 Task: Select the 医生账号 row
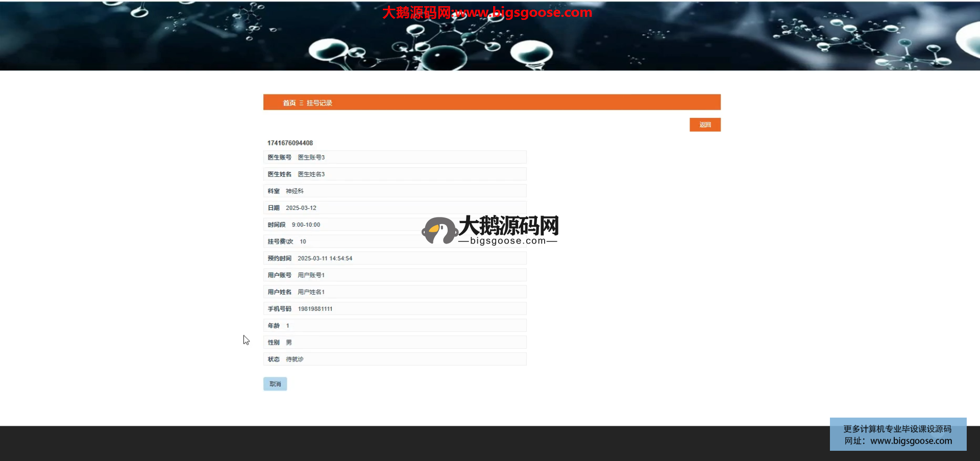point(394,157)
